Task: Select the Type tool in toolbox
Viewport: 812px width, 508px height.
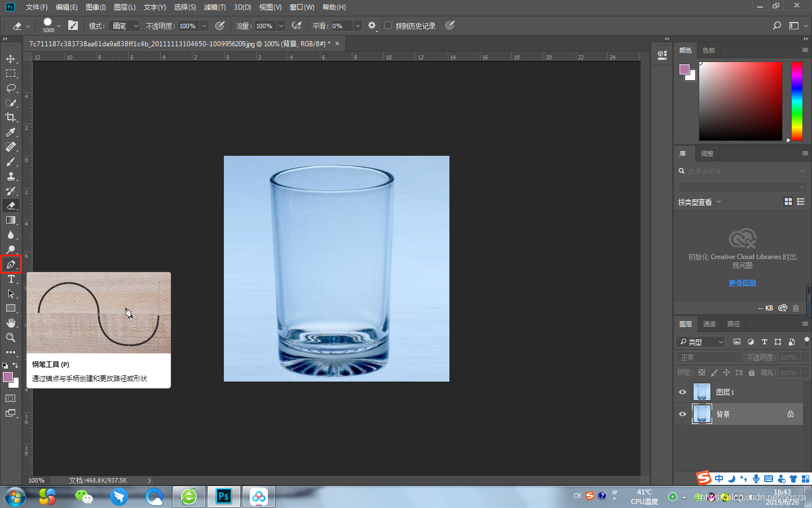Action: pyautogui.click(x=11, y=279)
